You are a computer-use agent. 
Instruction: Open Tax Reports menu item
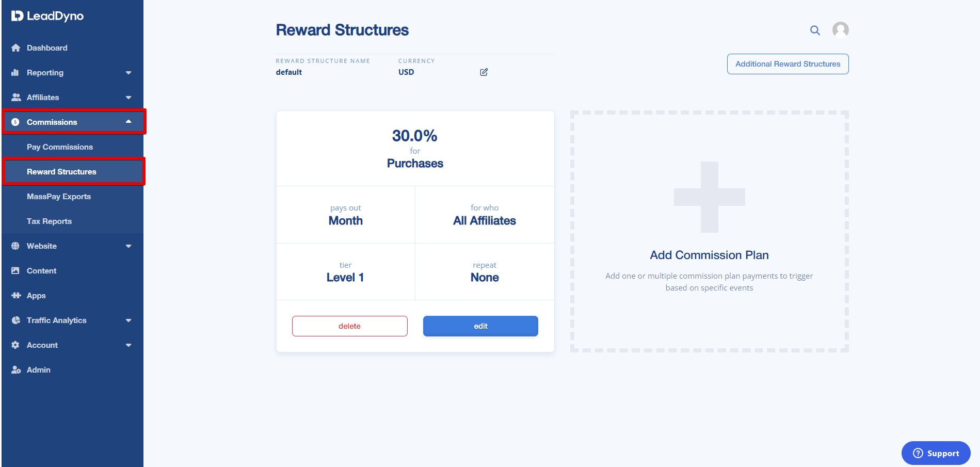(50, 221)
